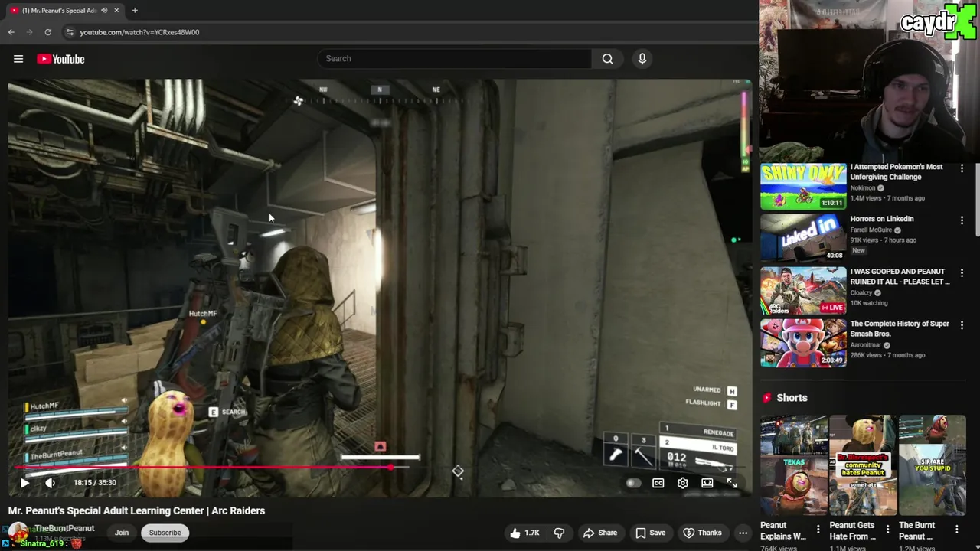The image size is (980, 551).
Task: Toggle the autoplay switch
Action: pos(632,483)
